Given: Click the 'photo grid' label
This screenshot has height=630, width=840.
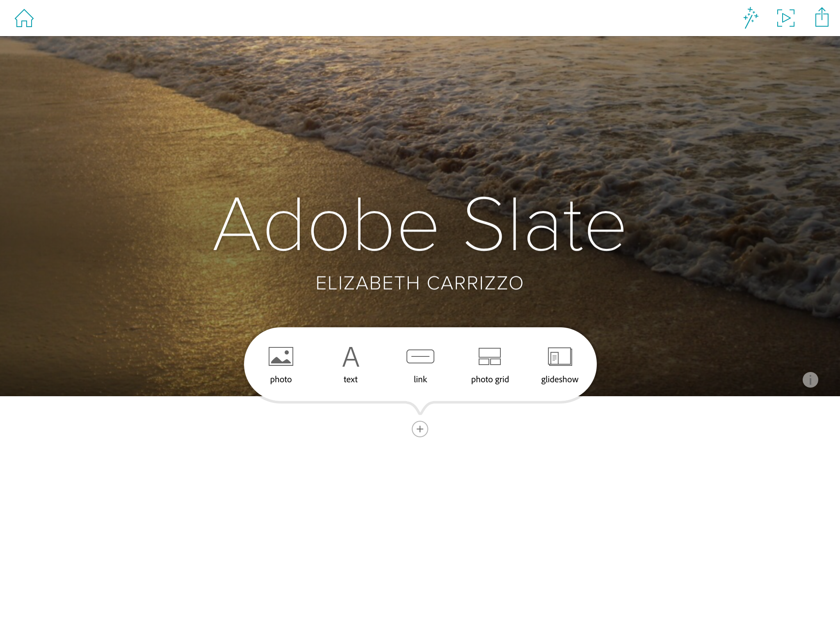Looking at the screenshot, I should tap(490, 379).
